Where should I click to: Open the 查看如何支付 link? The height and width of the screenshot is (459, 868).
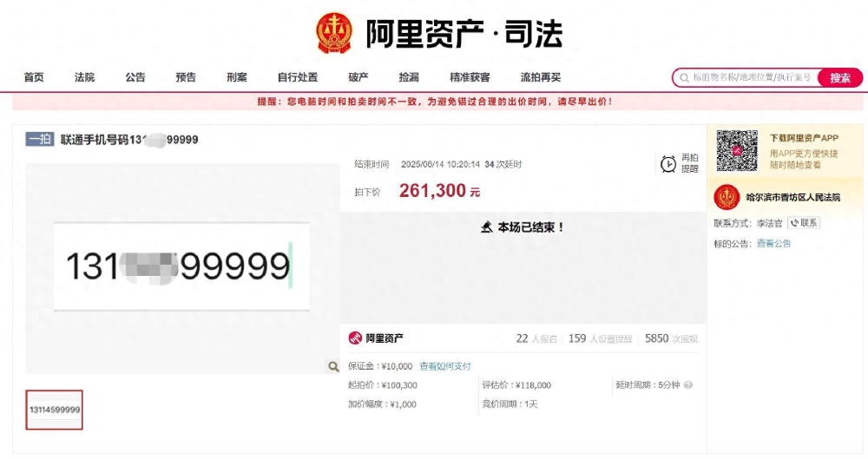(x=445, y=366)
